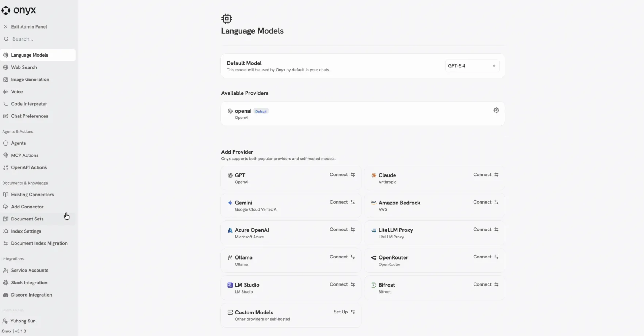644x336 pixels.
Task: Click the Code Interpreter icon
Action: pos(6,104)
